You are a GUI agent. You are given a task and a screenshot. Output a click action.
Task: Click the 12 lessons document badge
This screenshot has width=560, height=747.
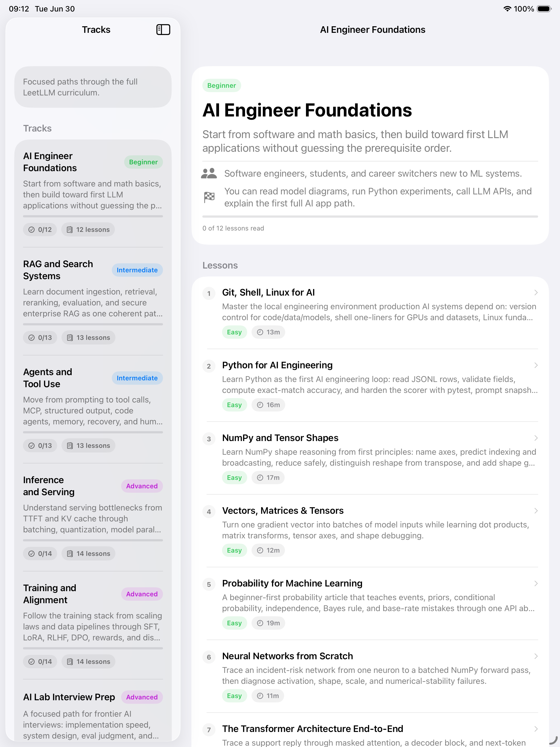click(x=88, y=230)
